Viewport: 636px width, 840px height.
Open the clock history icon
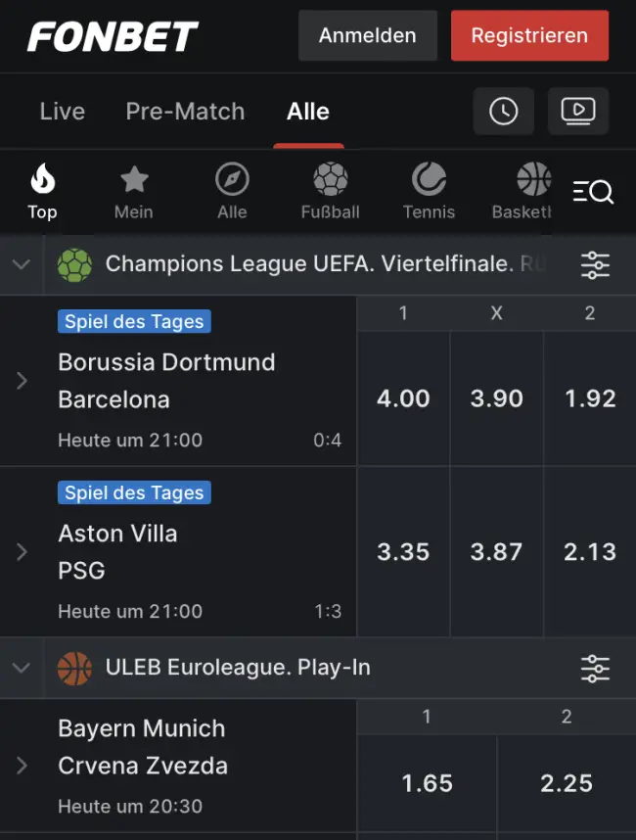[x=503, y=112]
